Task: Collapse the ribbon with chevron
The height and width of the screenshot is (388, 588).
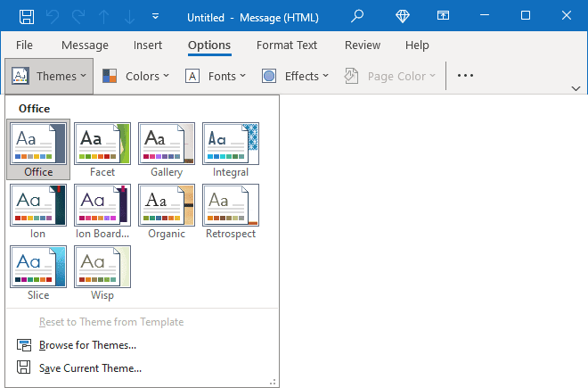Action: point(576,88)
